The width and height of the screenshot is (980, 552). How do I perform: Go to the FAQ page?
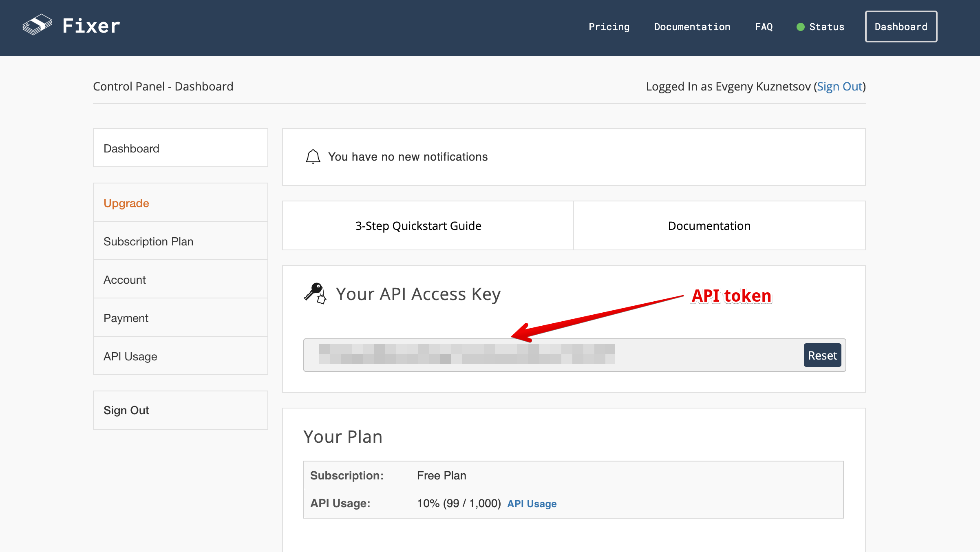point(764,27)
